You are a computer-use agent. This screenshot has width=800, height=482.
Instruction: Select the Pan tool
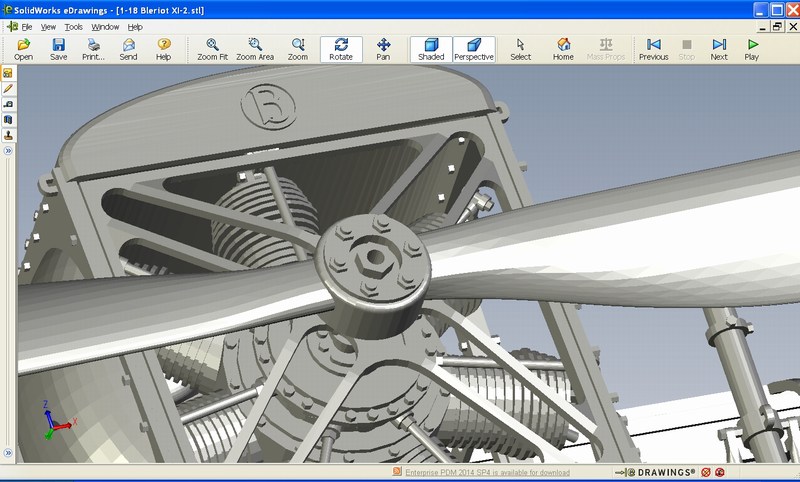pos(383,49)
